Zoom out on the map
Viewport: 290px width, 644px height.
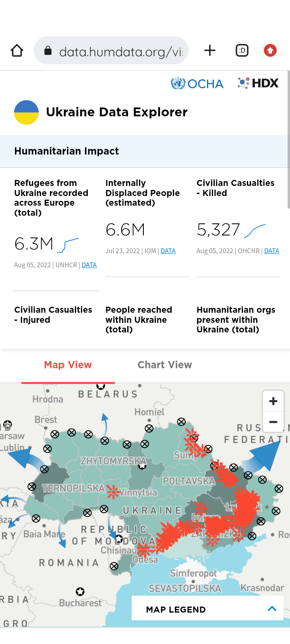273,422
